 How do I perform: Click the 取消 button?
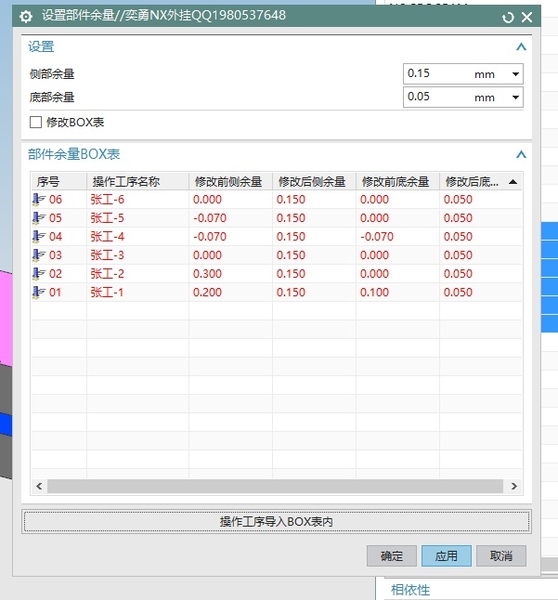[501, 556]
